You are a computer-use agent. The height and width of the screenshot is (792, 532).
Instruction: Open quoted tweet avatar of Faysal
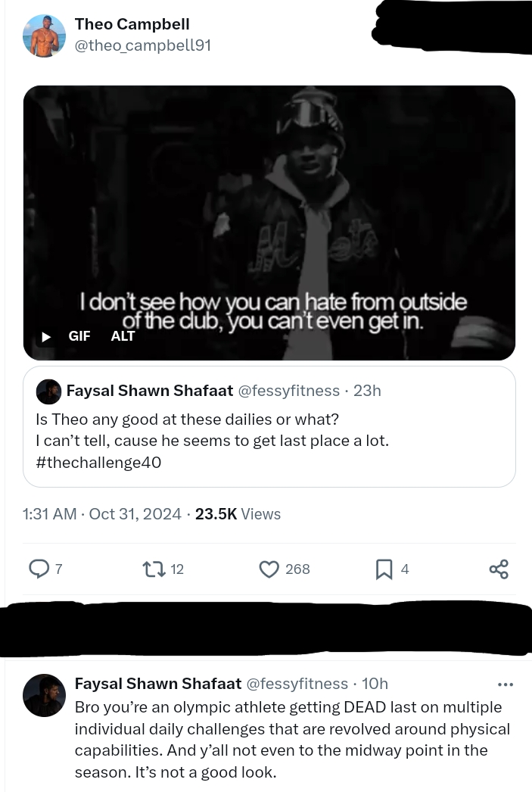(48, 391)
